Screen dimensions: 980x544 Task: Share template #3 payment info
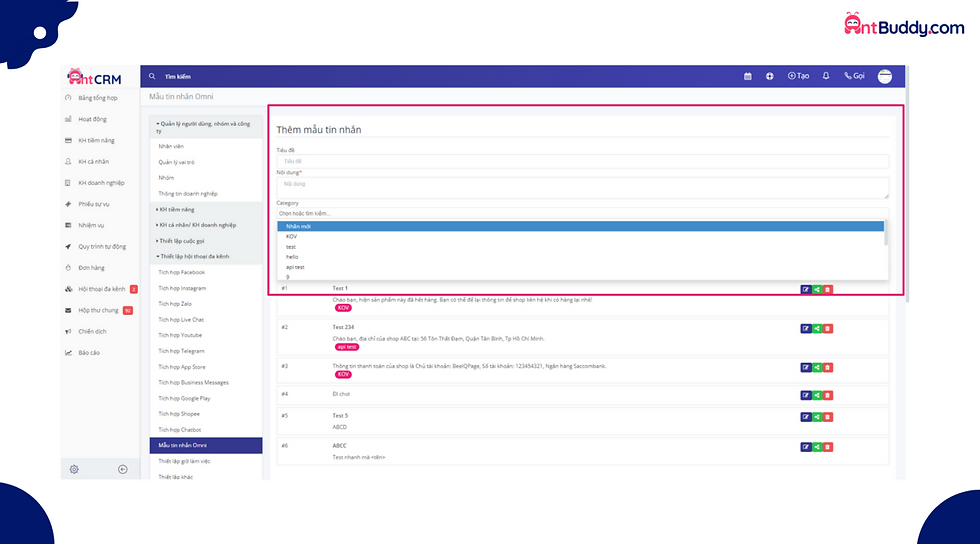point(817,367)
